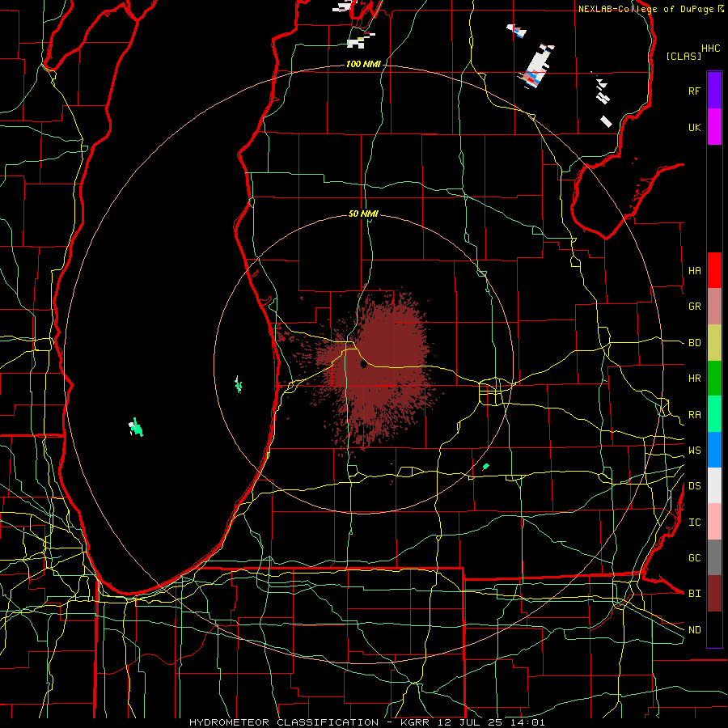Click the 'GR' legend label text
This screenshot has width=728, height=728.
694,307
